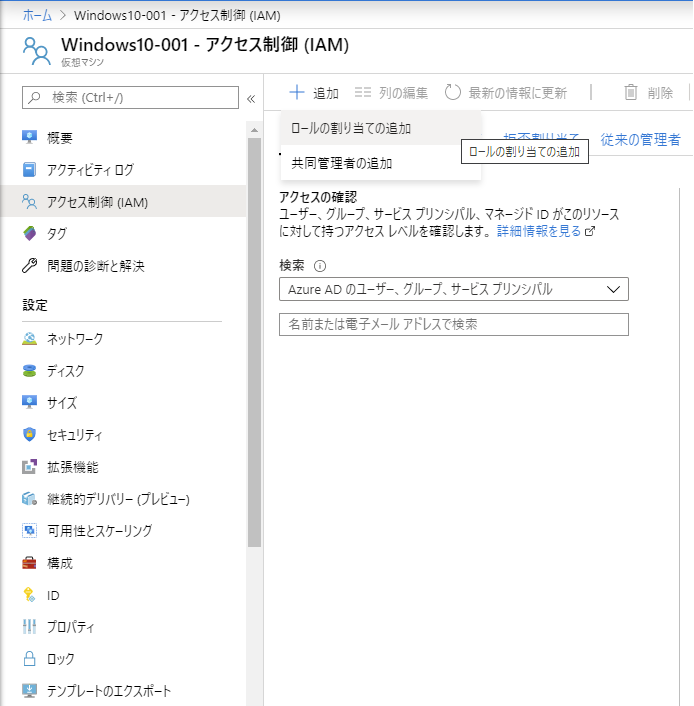Open the セキュリティ settings label
Image resolution: width=694 pixels, height=706 pixels.
click(x=75, y=434)
